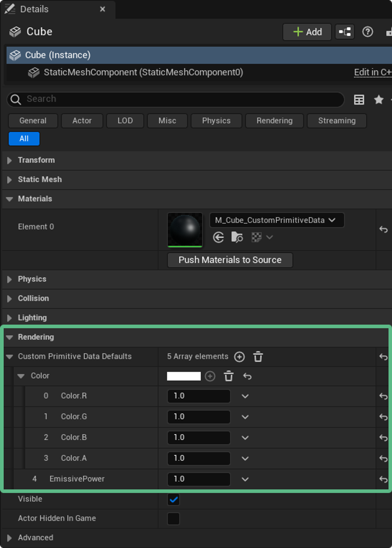392x548 pixels.
Task: Click the StaticMeshComponent cube icon
Action: (34, 72)
